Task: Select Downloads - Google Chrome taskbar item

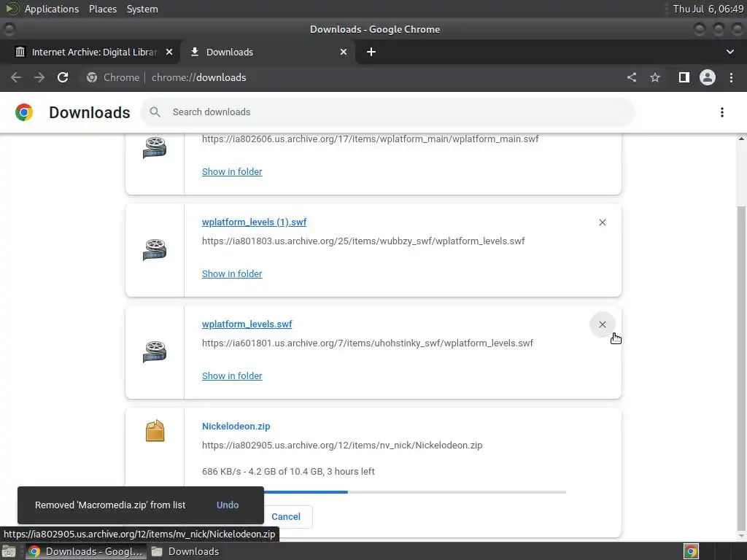Action: pyautogui.click(x=86, y=551)
